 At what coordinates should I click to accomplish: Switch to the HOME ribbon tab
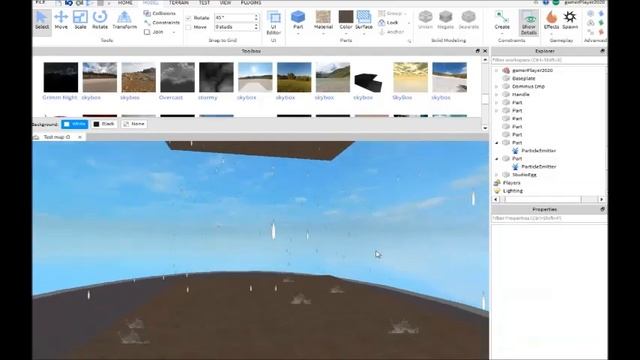[125, 2]
